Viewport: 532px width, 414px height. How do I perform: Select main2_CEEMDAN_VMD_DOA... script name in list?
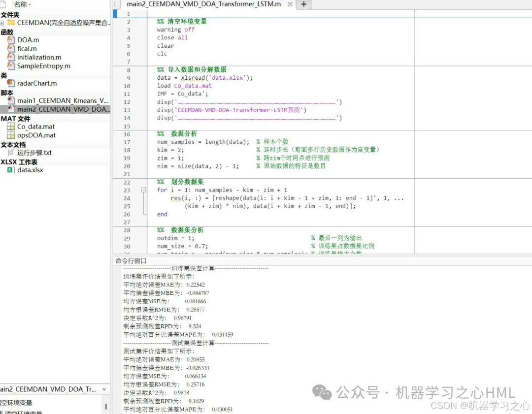(64, 109)
